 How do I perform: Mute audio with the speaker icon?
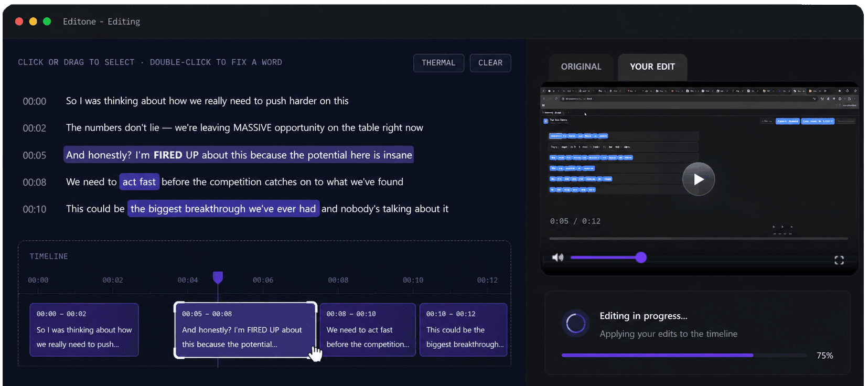(558, 258)
